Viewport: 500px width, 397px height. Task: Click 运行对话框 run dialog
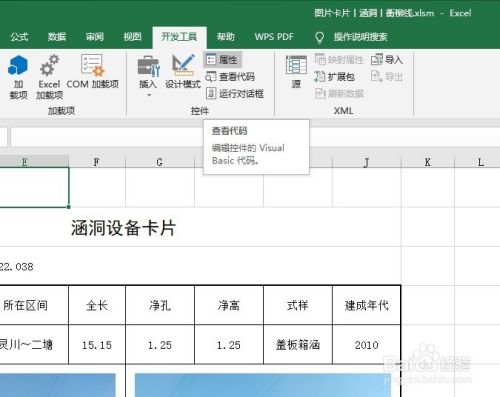[235, 94]
